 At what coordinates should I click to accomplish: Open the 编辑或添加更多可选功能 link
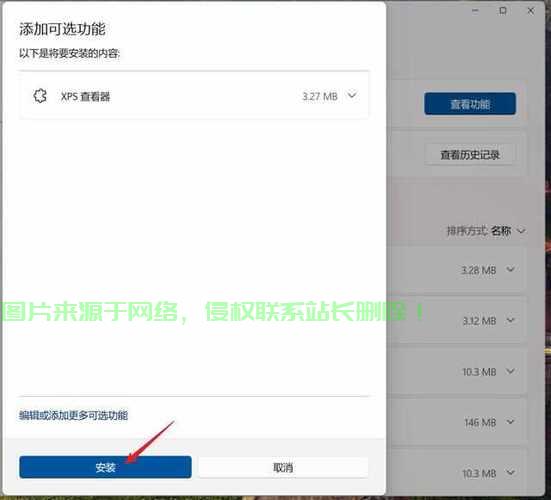coord(73,415)
